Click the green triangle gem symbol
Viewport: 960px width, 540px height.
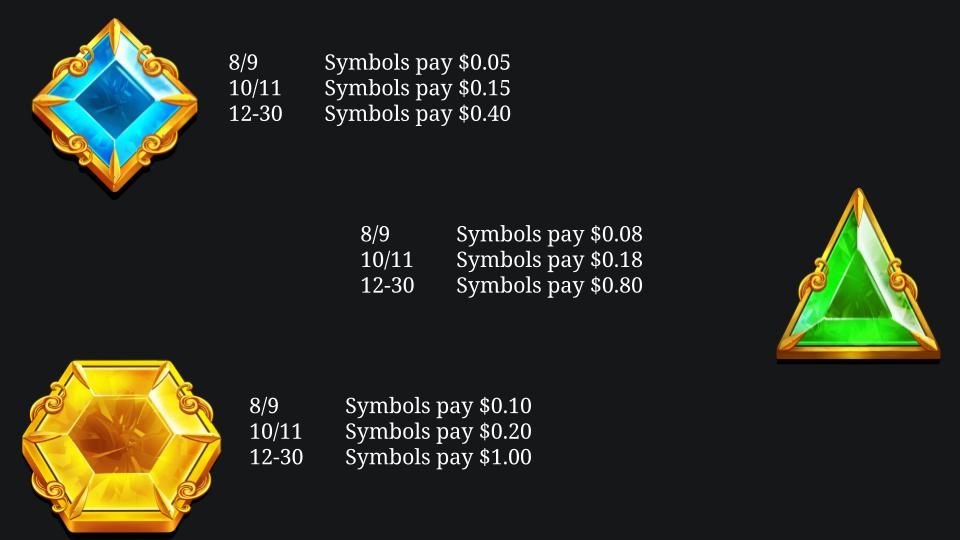tap(858, 274)
